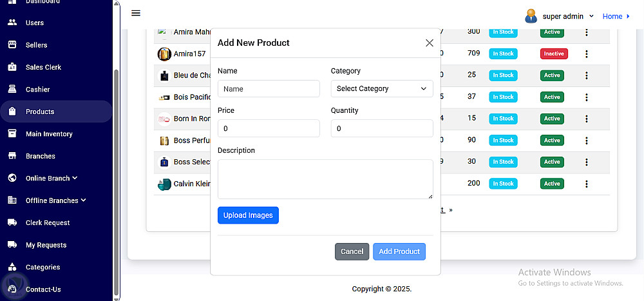Click the product Name input field
Viewport: 644px width, 301px height.
click(x=269, y=89)
